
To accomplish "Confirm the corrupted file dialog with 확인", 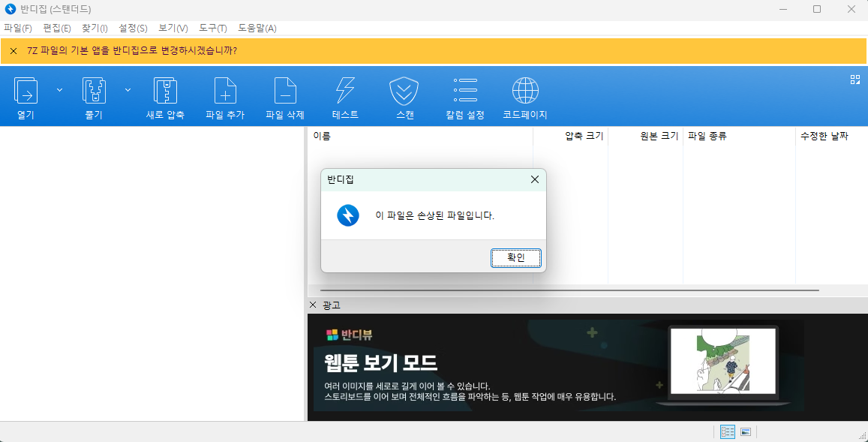I will [x=516, y=257].
